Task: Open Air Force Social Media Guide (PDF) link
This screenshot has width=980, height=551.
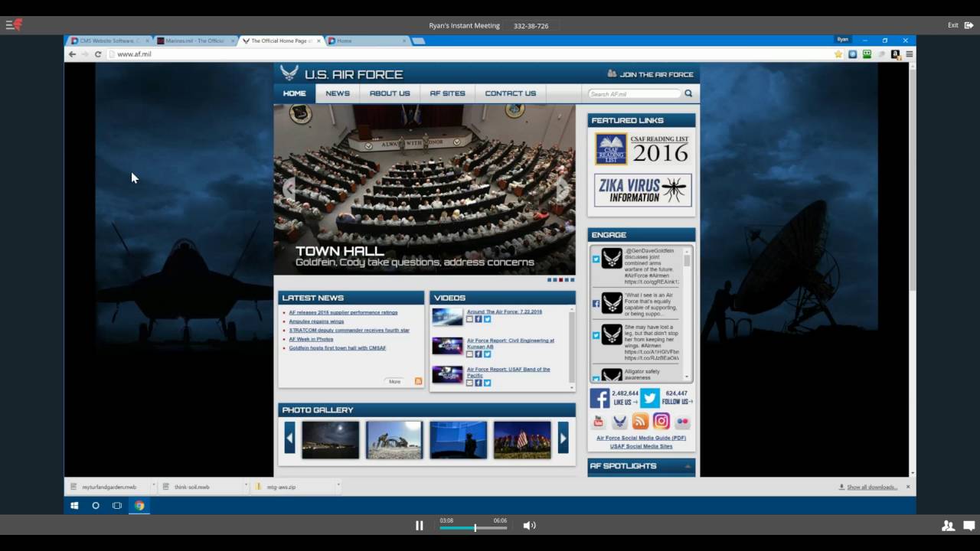Action: (641, 438)
